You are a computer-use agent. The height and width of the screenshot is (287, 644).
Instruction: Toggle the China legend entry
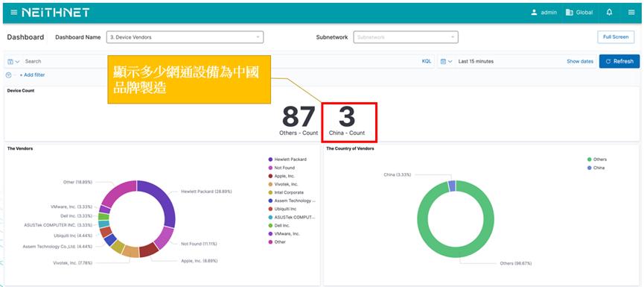(596, 168)
